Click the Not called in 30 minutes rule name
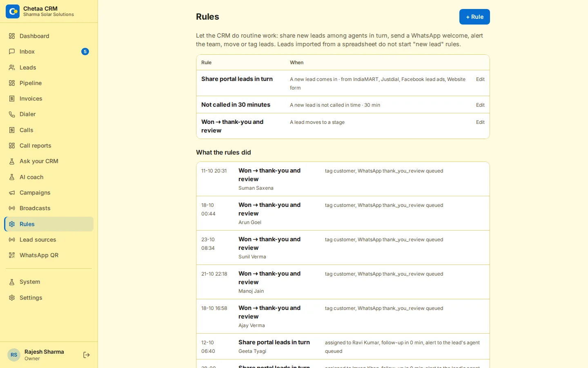 [x=236, y=105]
